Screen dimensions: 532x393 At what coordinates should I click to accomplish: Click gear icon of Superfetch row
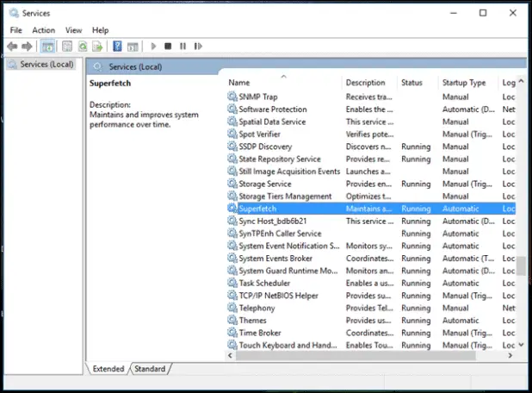tap(232, 209)
